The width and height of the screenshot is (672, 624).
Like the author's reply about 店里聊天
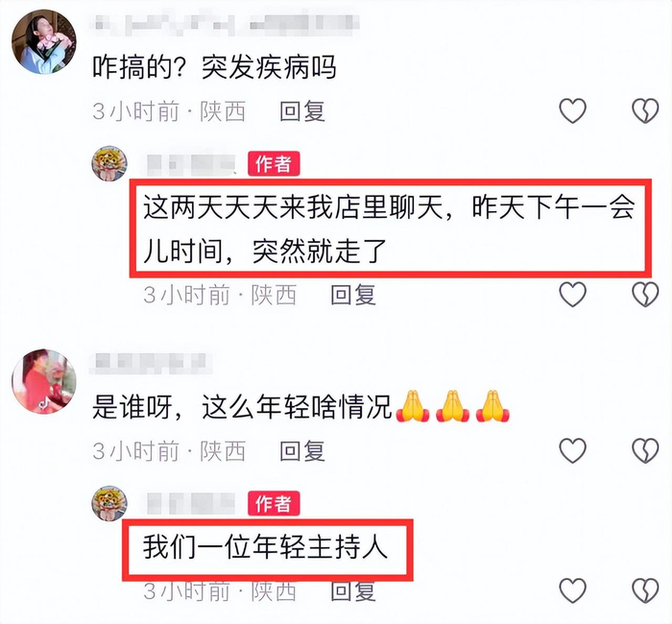tap(573, 294)
